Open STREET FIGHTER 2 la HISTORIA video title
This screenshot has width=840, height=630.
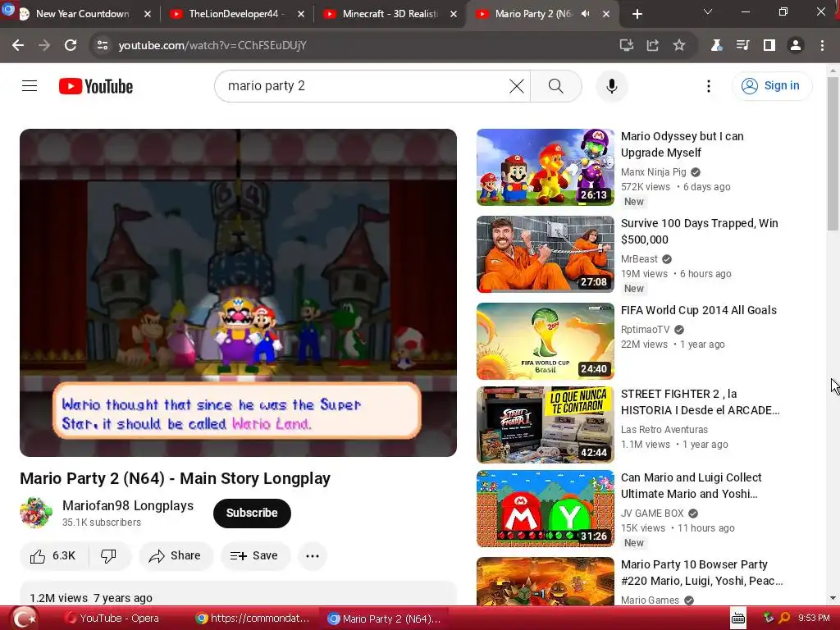coord(700,402)
